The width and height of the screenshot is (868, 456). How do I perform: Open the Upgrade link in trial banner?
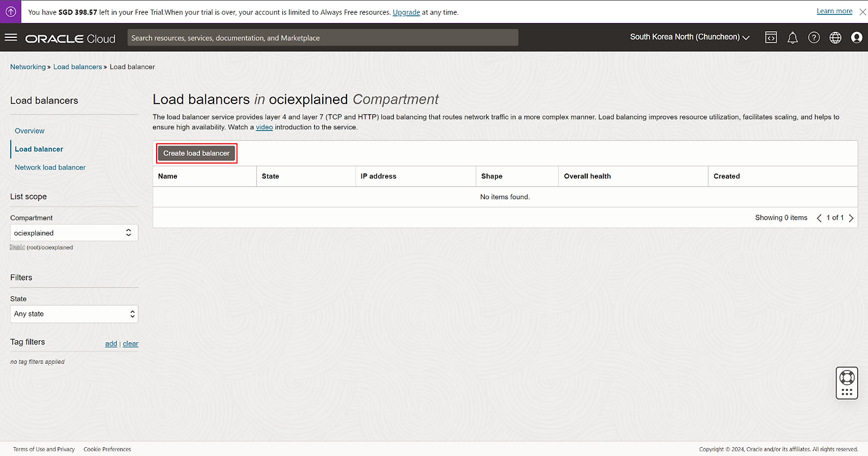click(406, 12)
